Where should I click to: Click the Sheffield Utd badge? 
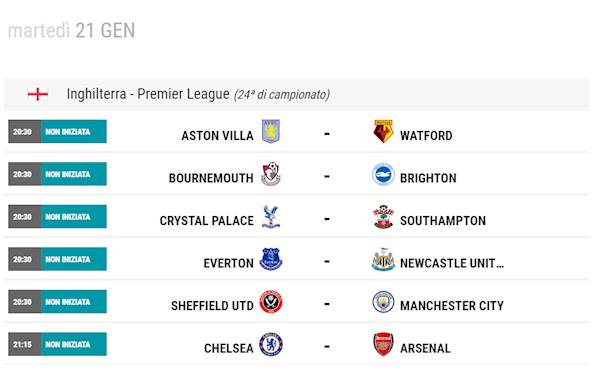(271, 302)
